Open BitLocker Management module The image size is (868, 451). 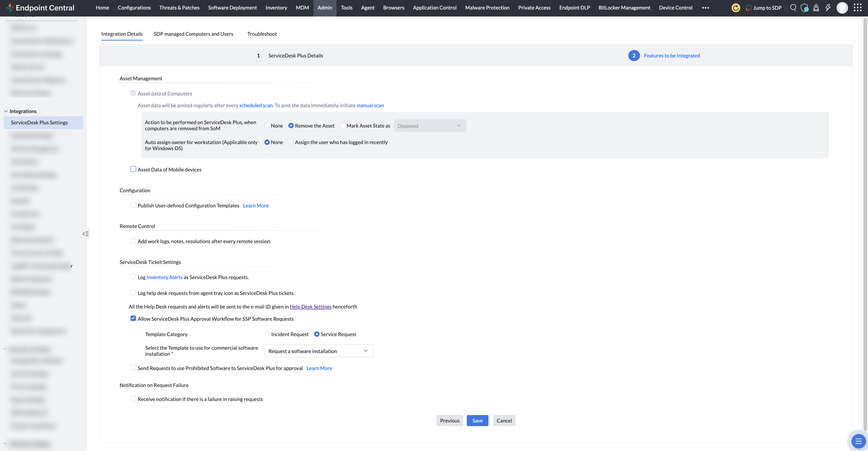click(624, 8)
